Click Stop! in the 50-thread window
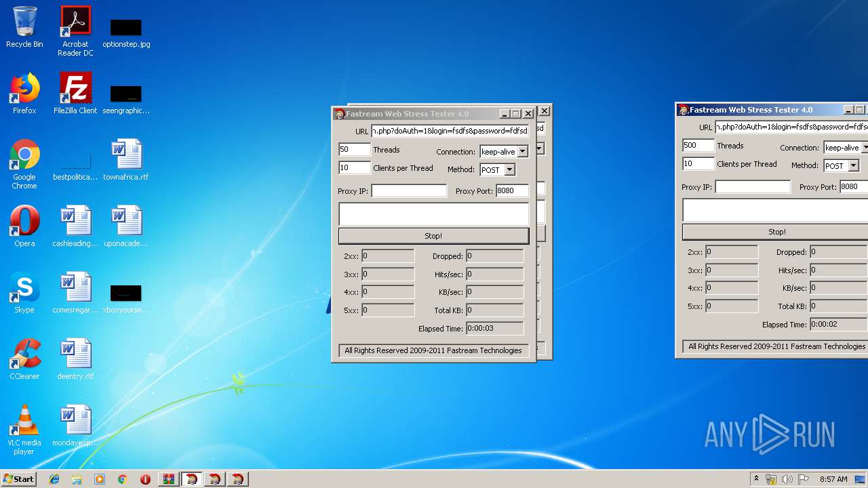868x488 pixels. (x=433, y=236)
